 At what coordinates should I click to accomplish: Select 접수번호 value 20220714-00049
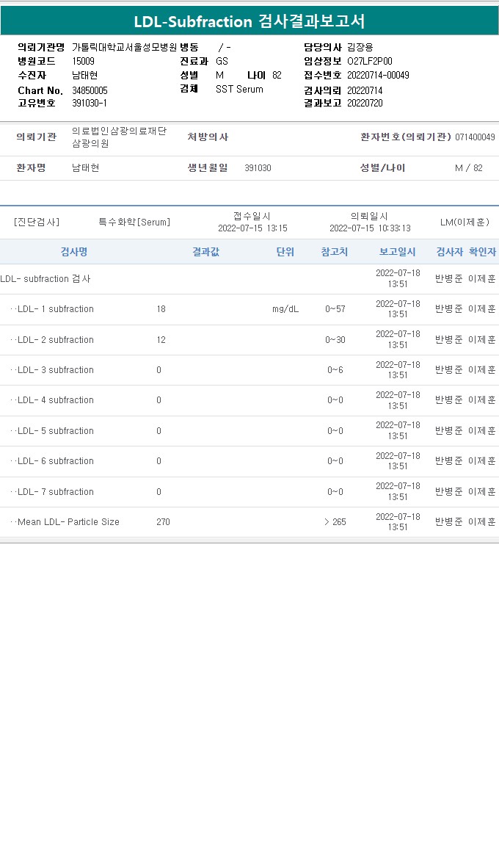379,75
